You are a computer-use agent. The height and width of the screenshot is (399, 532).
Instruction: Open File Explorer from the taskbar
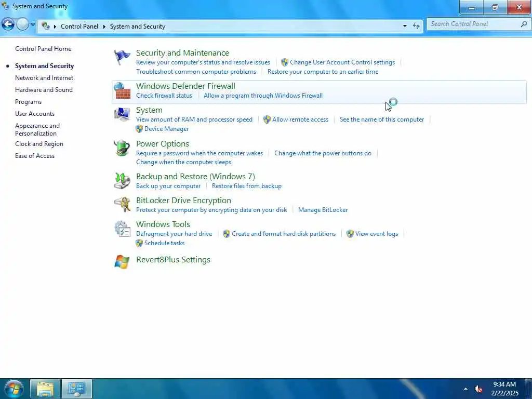[45, 389]
